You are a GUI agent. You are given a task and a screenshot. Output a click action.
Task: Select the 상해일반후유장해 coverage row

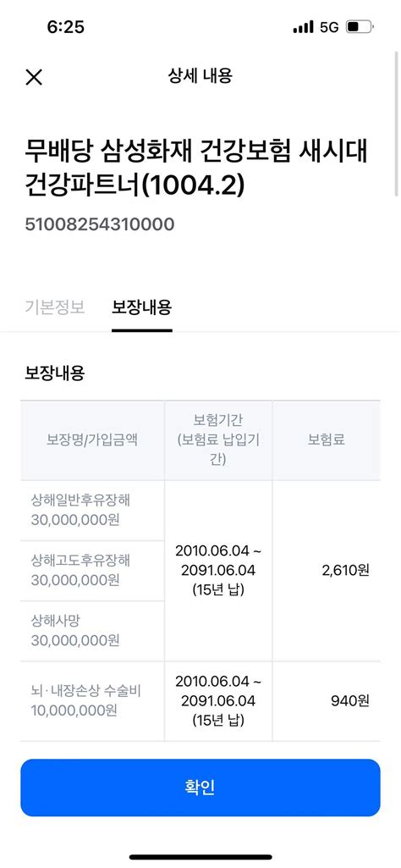92,511
